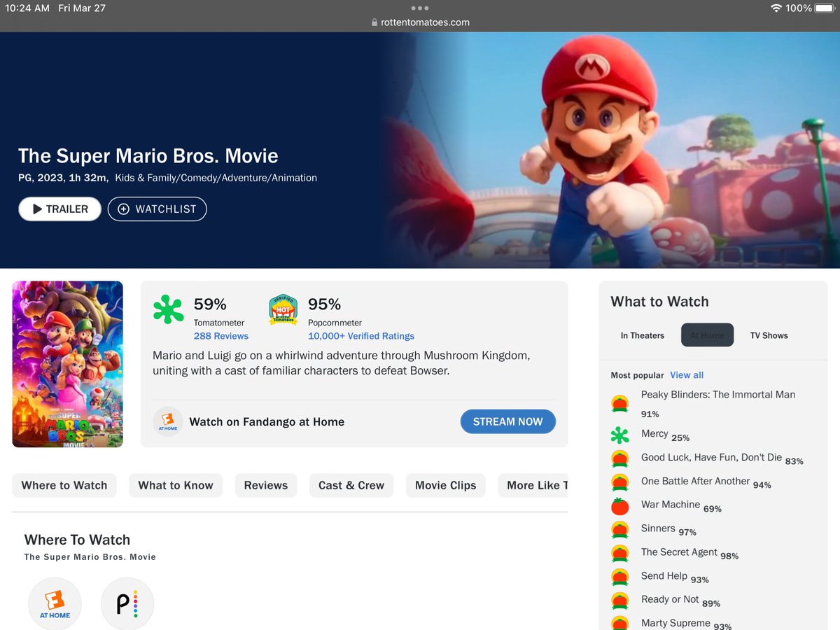Add the movie to WATCHLIST
The width and height of the screenshot is (840, 630).
pos(157,209)
